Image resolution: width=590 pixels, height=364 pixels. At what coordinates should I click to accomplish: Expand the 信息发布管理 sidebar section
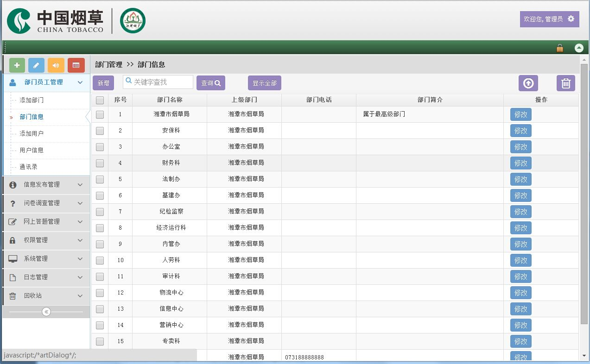(x=45, y=184)
